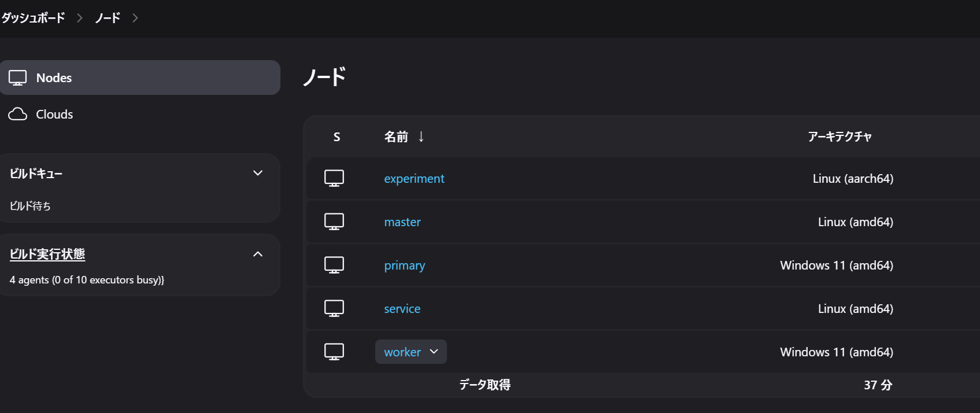
Task: Open the ビルド実行状態 heading link
Action: click(47, 254)
